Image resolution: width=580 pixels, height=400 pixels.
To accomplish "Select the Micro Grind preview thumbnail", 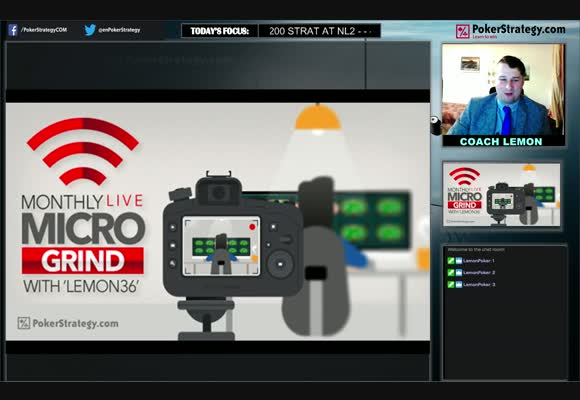I will [x=502, y=195].
